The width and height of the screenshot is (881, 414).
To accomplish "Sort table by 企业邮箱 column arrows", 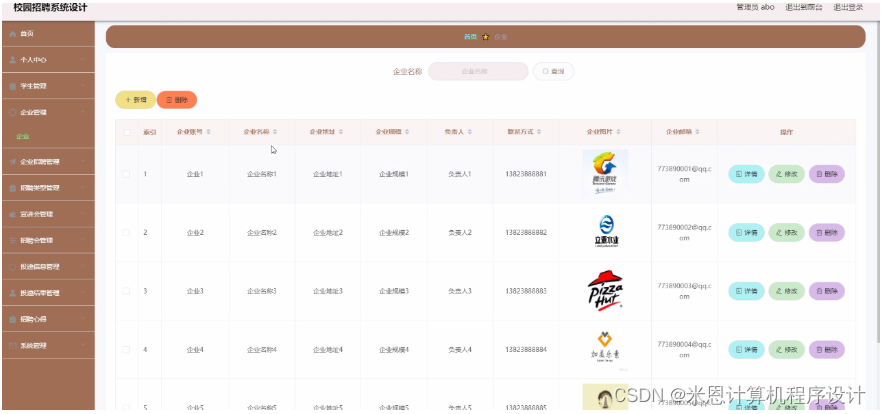I will (x=697, y=132).
